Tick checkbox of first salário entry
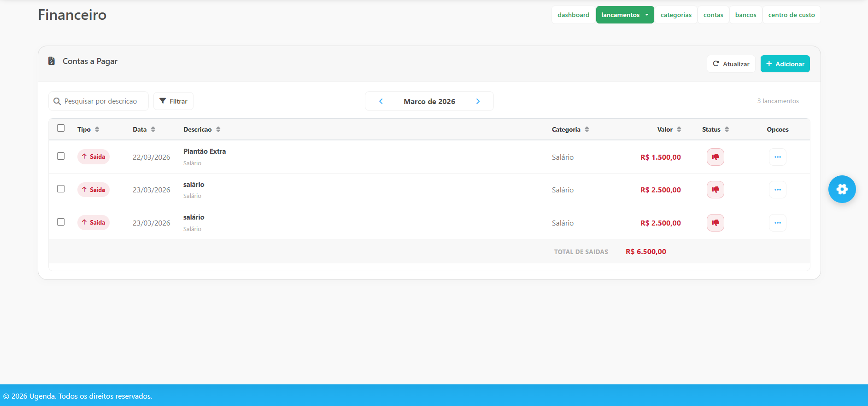Screen dimensions: 868x406 [61, 189]
